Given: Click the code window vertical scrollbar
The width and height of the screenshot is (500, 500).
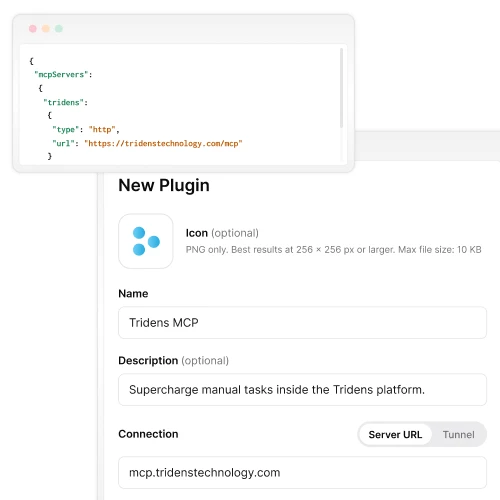Looking at the screenshot, I should point(341,88).
